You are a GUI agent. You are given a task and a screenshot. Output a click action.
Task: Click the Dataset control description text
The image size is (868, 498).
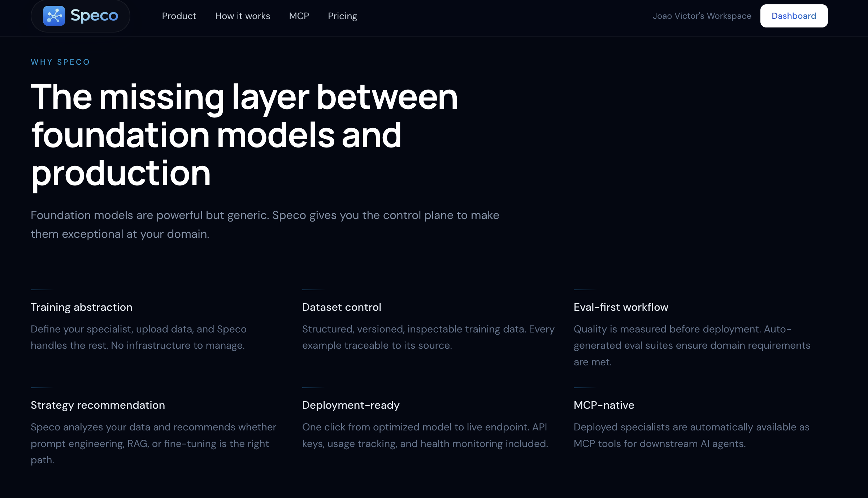428,337
